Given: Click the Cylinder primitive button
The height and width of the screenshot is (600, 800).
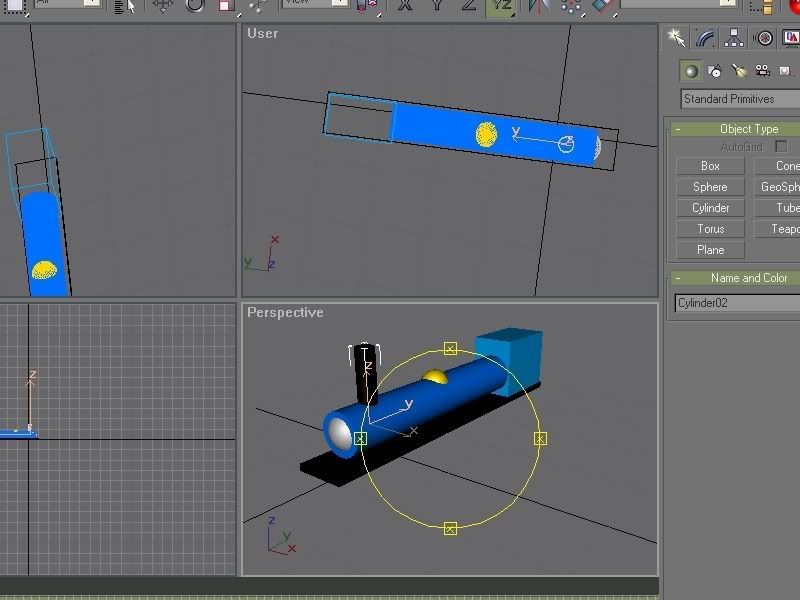Looking at the screenshot, I should 710,208.
